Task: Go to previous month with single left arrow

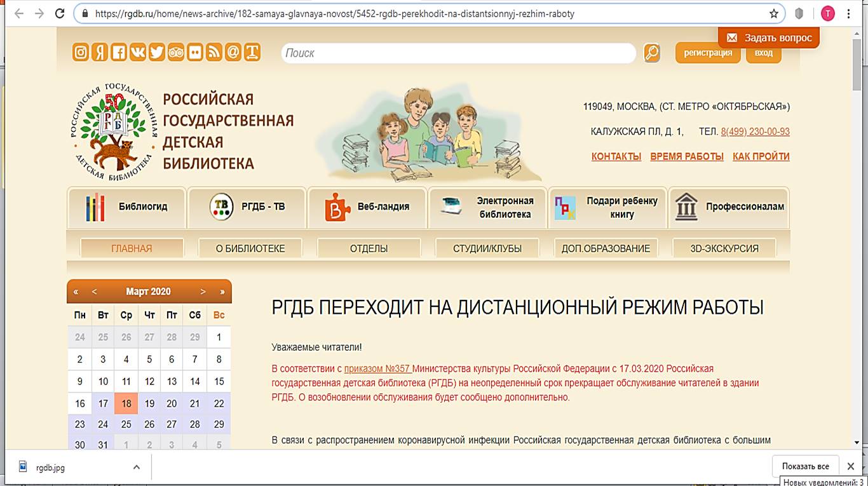Action: [x=94, y=292]
